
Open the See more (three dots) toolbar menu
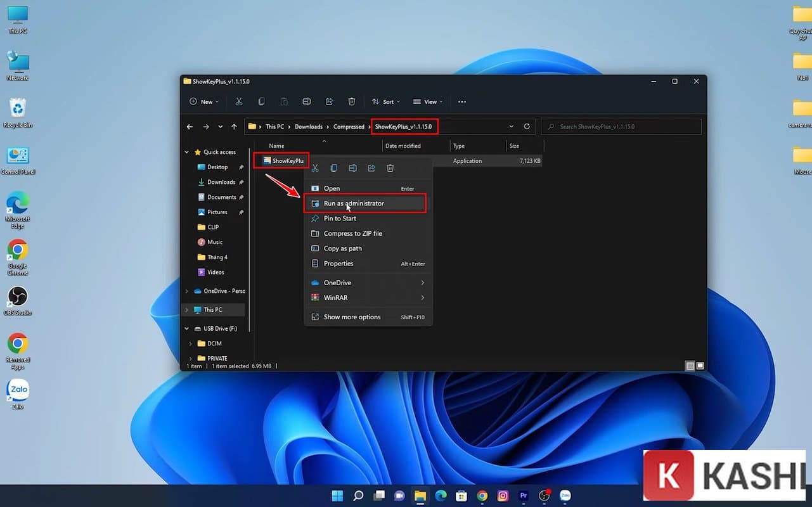pyautogui.click(x=462, y=101)
